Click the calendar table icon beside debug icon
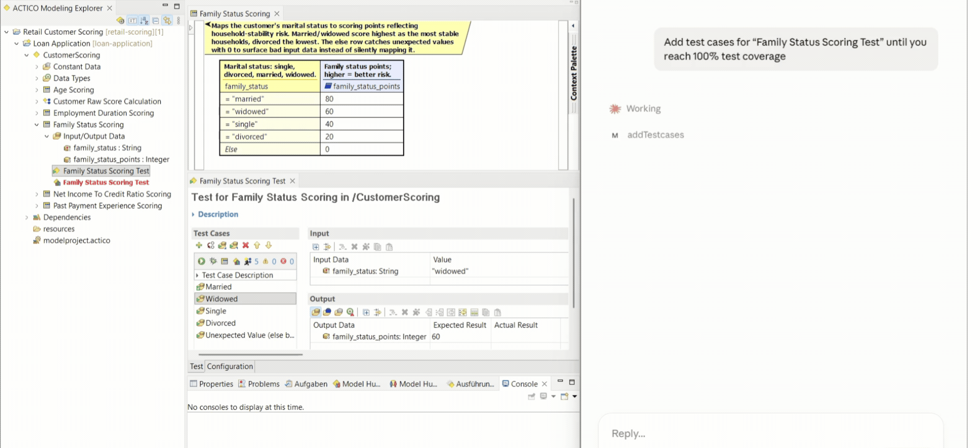The width and height of the screenshot is (980, 448). point(225,261)
